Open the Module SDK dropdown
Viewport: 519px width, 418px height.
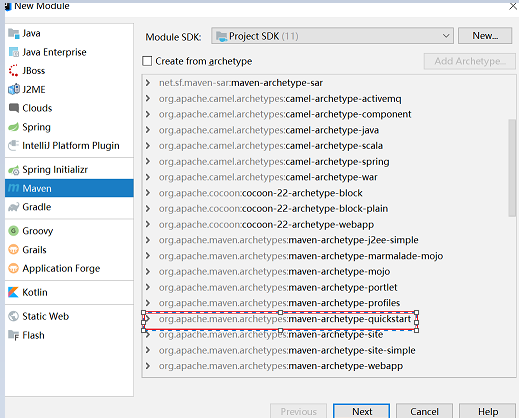(x=332, y=36)
